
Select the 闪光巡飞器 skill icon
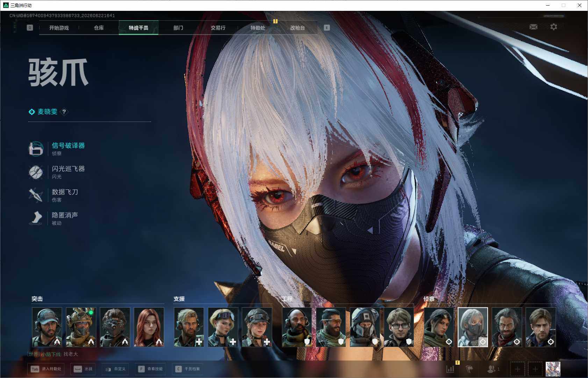pyautogui.click(x=36, y=172)
